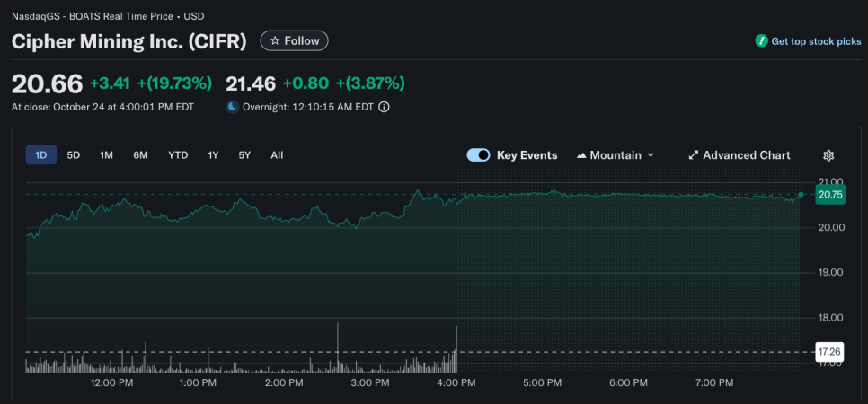Select the 1D time range tab
The height and width of the screenshot is (404, 868).
coord(41,155)
